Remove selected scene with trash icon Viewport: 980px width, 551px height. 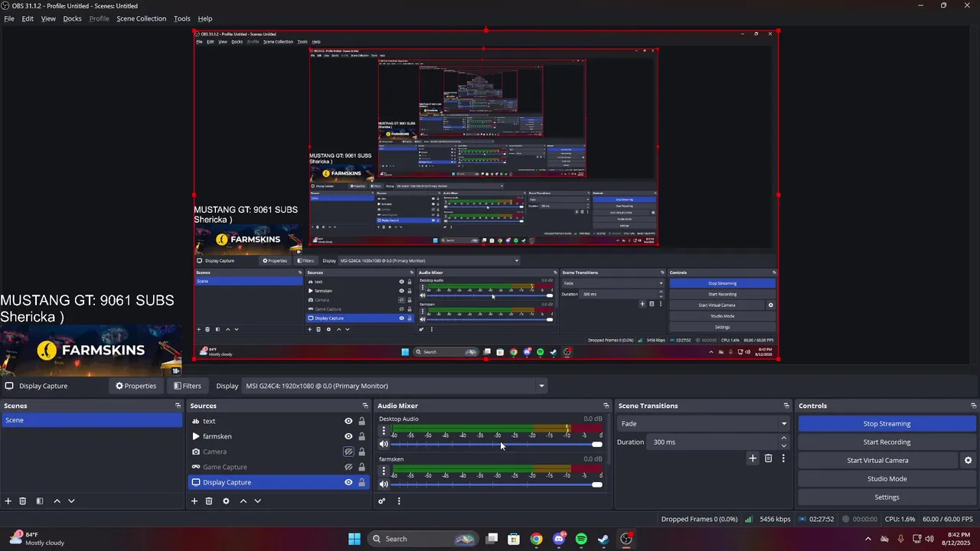tap(23, 501)
